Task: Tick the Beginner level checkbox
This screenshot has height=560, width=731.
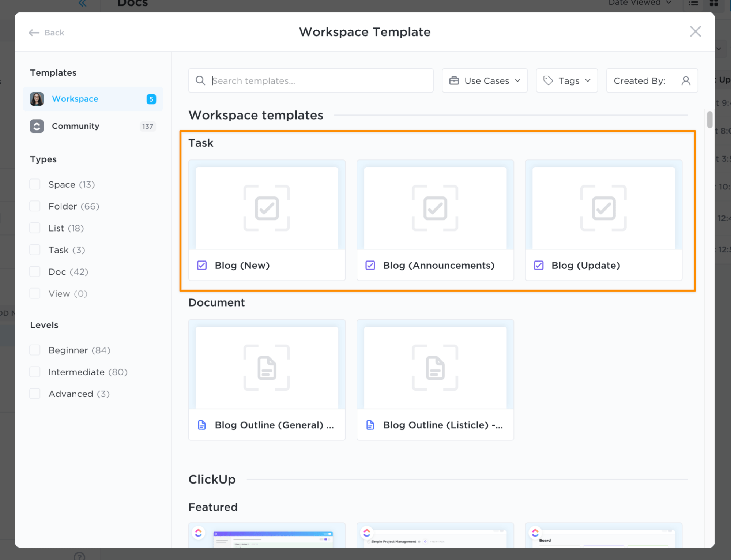Action: (x=35, y=350)
